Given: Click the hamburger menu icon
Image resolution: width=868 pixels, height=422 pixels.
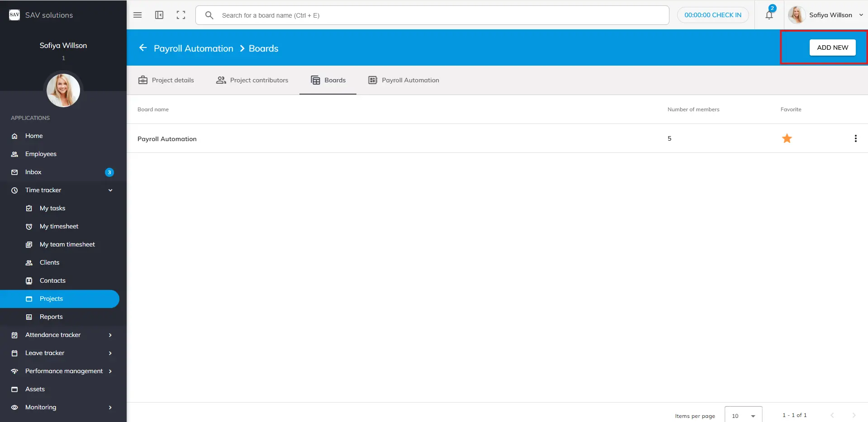Looking at the screenshot, I should click(138, 15).
